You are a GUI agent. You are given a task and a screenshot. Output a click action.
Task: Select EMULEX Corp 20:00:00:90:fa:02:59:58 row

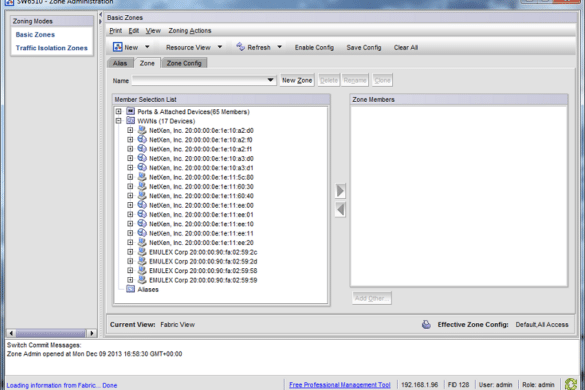[203, 270]
